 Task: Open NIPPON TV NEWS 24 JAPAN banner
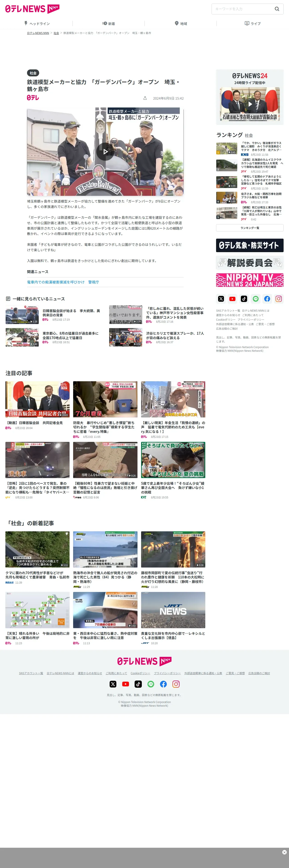[250, 280]
